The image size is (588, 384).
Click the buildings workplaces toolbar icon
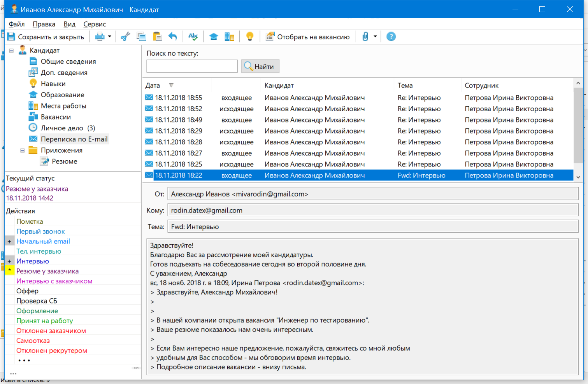coord(230,37)
